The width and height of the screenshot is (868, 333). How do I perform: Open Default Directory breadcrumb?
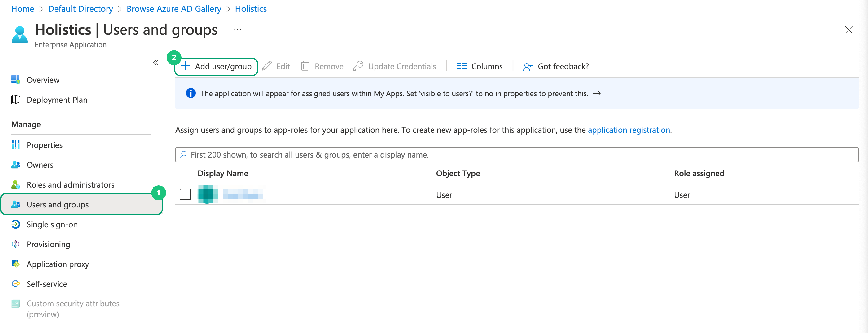(x=81, y=9)
